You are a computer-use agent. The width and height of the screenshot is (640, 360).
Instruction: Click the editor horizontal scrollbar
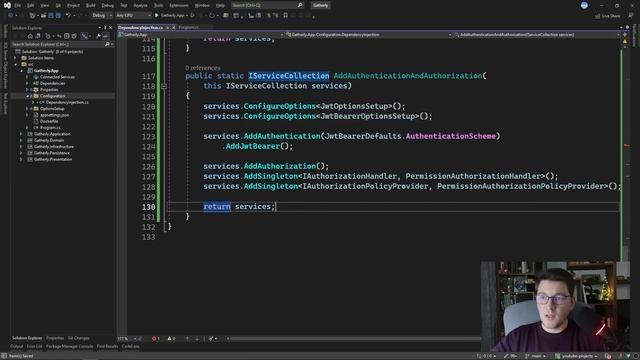(355, 338)
